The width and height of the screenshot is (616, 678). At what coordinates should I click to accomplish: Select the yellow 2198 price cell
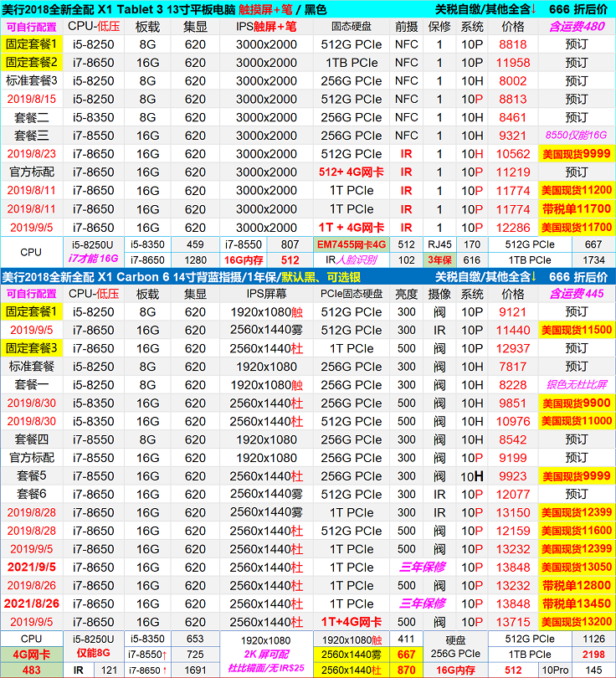(593, 654)
